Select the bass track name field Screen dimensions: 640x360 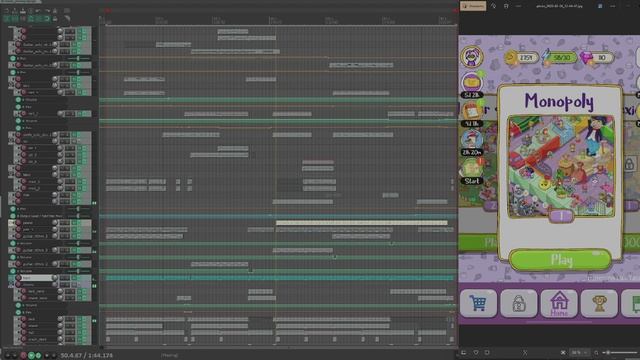click(37, 278)
